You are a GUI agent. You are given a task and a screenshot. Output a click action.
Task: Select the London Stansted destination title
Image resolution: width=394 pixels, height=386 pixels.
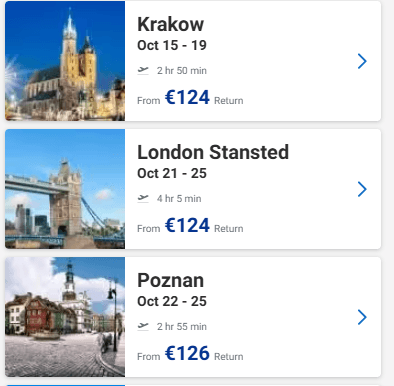213,152
